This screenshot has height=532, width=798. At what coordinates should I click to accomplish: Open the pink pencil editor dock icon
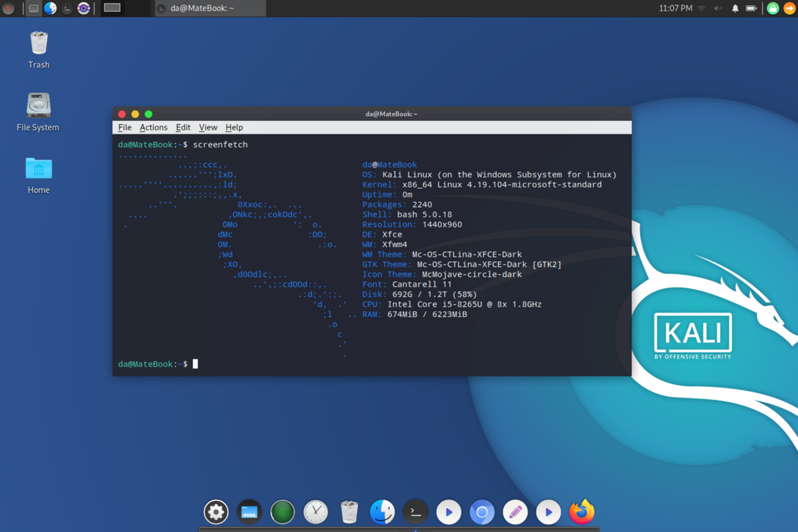point(515,512)
